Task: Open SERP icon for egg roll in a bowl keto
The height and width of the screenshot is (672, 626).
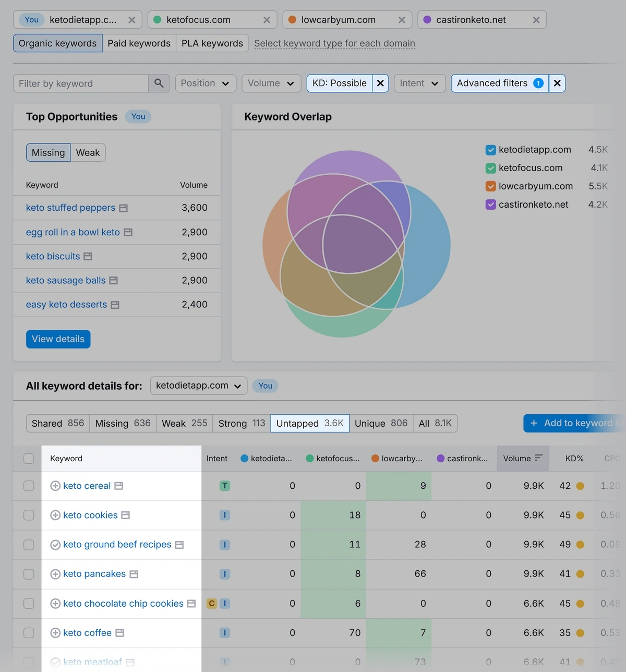Action: coord(128,232)
